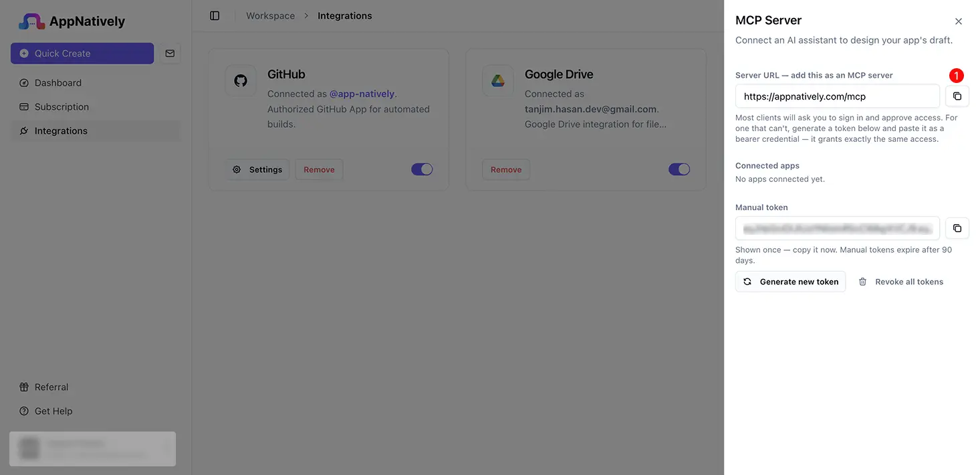This screenshot has height=475, width=980.
Task: Toggle the Google Drive integration switch
Action: click(x=679, y=169)
